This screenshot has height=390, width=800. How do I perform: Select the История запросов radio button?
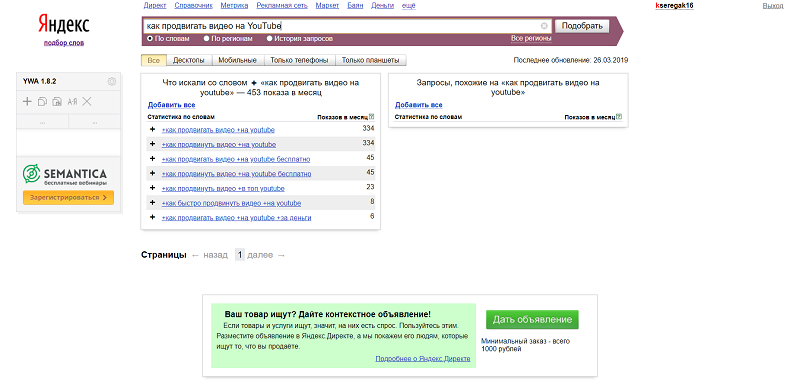click(x=269, y=38)
